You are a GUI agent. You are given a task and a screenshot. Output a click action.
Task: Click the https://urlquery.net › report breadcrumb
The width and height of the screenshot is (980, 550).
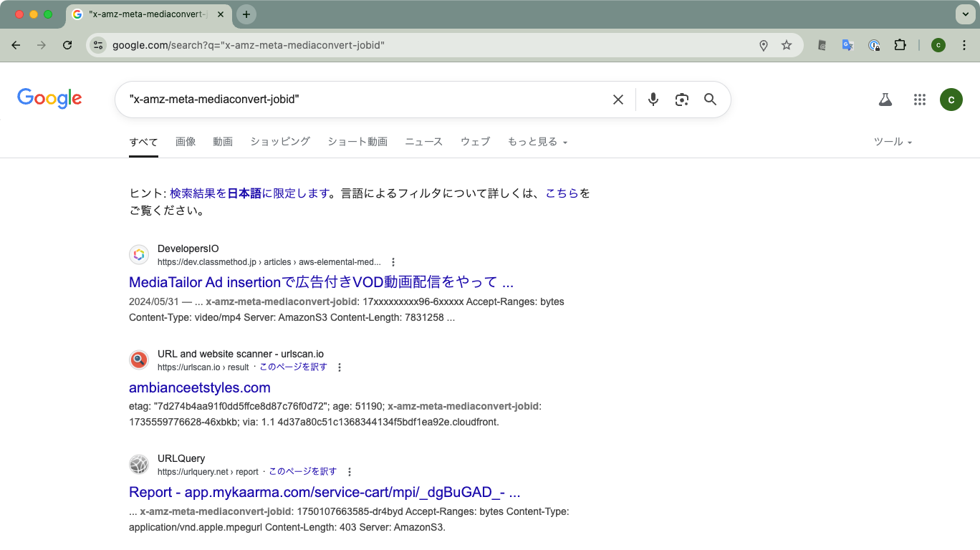click(208, 472)
